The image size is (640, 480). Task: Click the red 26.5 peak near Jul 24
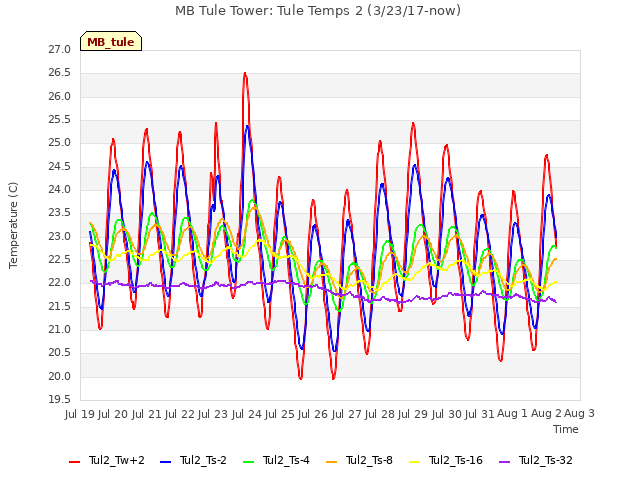coord(245,73)
